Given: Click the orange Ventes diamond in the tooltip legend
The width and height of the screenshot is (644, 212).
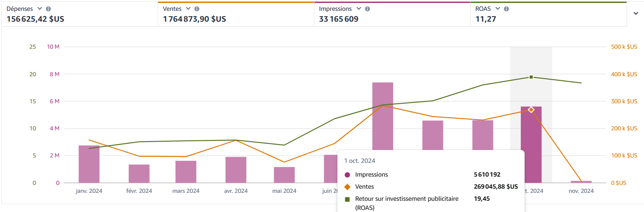Looking at the screenshot, I should 347,187.
